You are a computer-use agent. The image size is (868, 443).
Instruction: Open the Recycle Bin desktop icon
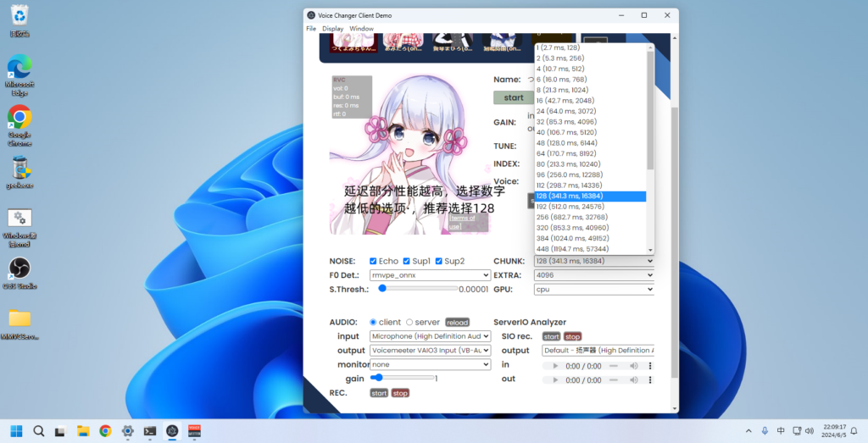19,20
